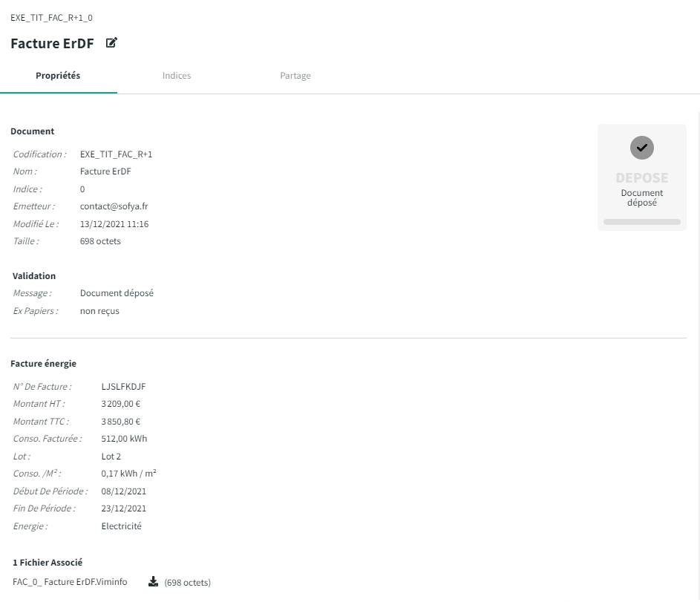Click the edit icon beside Facture ErDF title

[111, 43]
